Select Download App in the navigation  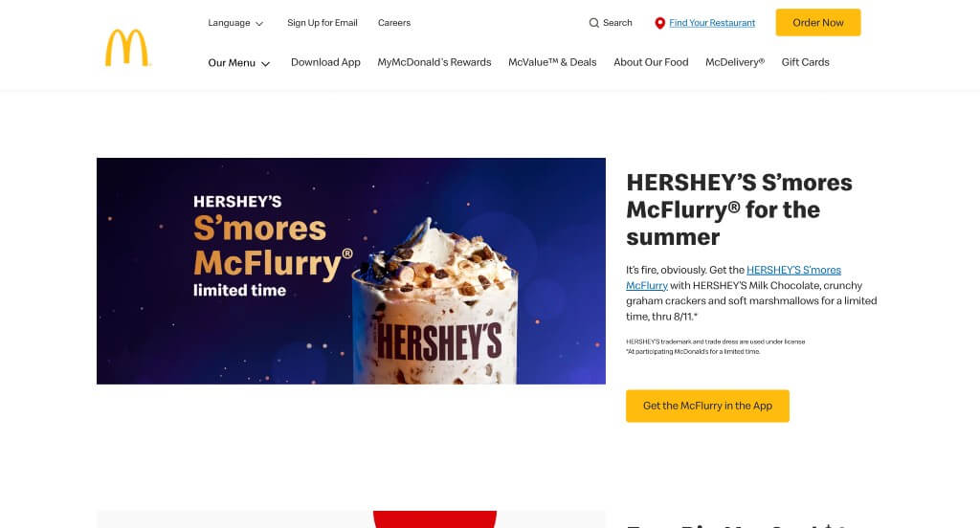point(325,62)
